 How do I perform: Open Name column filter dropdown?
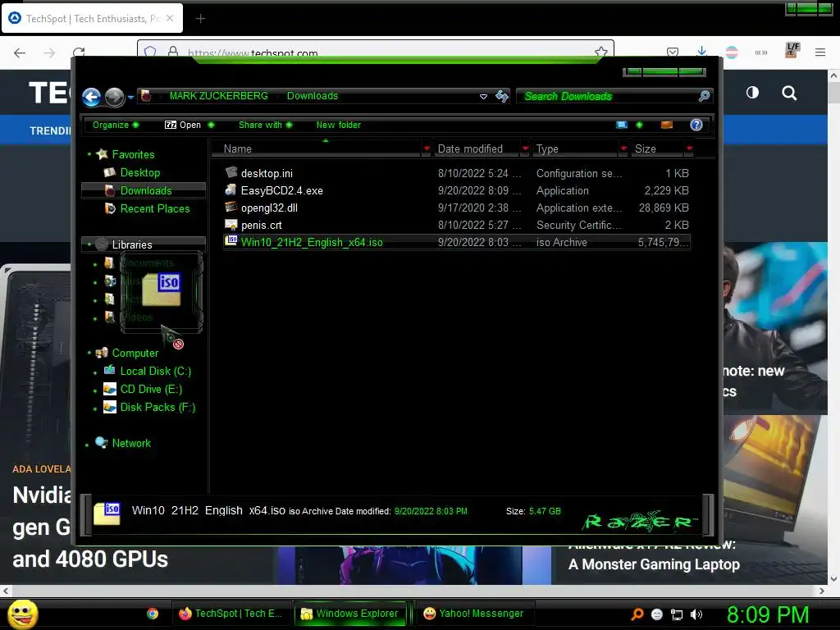tap(427, 148)
